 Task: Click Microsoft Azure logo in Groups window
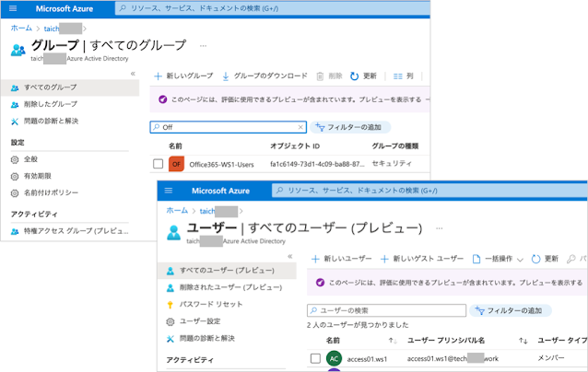[65, 8]
